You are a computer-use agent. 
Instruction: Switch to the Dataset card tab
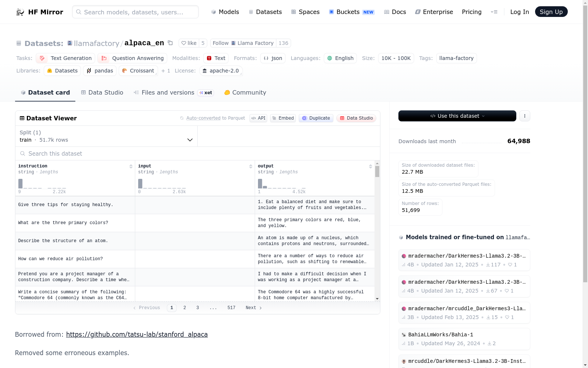45,93
